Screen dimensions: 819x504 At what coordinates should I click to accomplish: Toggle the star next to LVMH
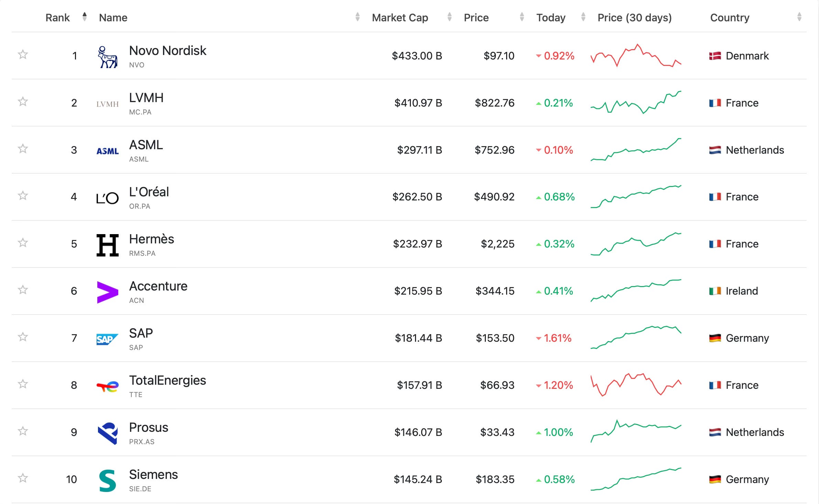tap(23, 101)
